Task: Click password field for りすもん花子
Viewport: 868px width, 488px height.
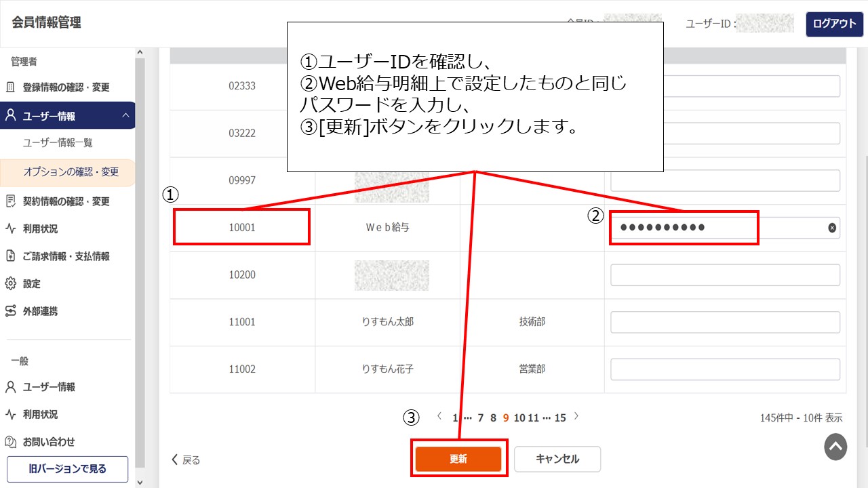Action: coord(725,369)
